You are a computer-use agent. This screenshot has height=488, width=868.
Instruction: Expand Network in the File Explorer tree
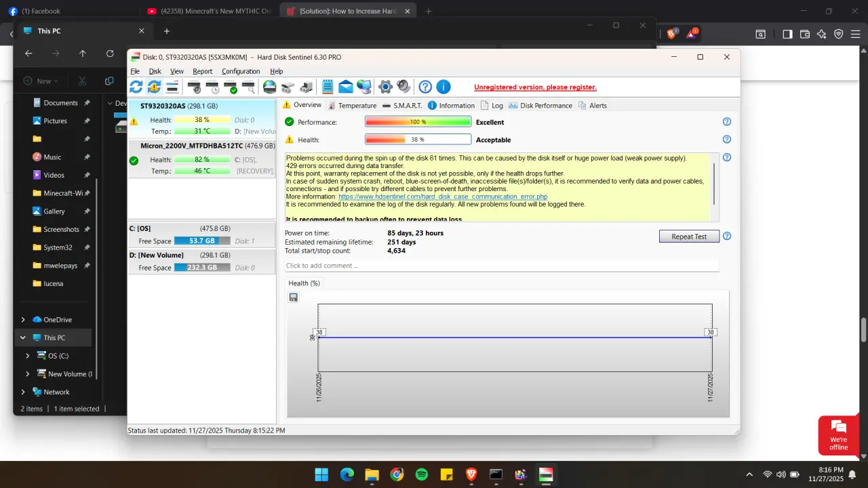point(23,392)
